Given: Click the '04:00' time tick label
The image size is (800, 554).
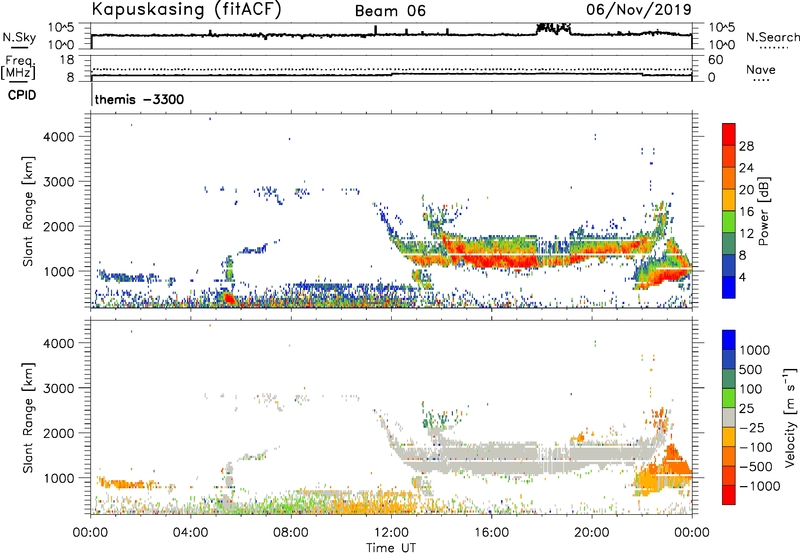Looking at the screenshot, I should 191,533.
